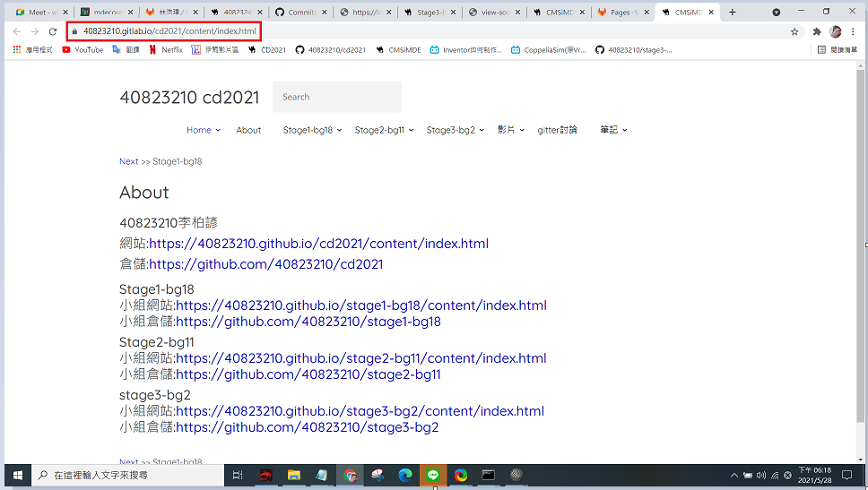This screenshot has height=490, width=868.
Task: Open YouTube bookmark
Action: (x=82, y=50)
